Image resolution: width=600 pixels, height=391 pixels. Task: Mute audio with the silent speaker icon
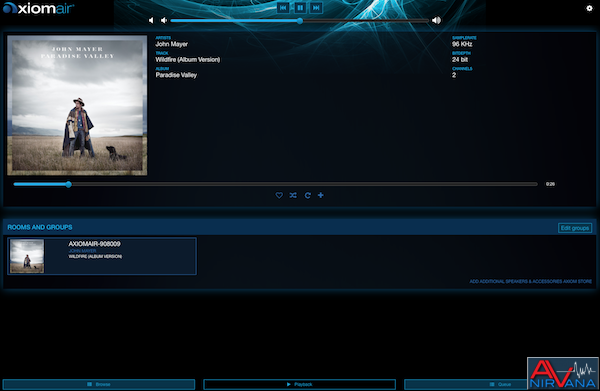pos(151,20)
